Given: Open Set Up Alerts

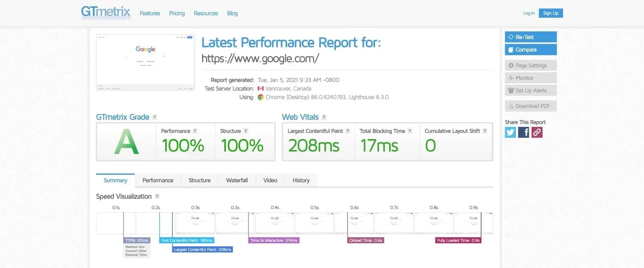Looking at the screenshot, I should 511,90.
